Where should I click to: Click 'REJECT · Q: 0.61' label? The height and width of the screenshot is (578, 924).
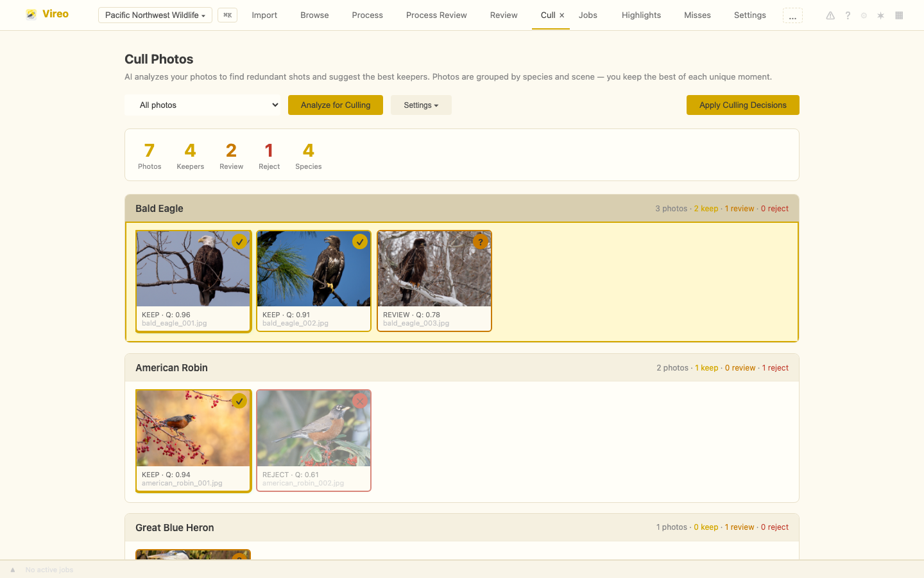coord(291,475)
